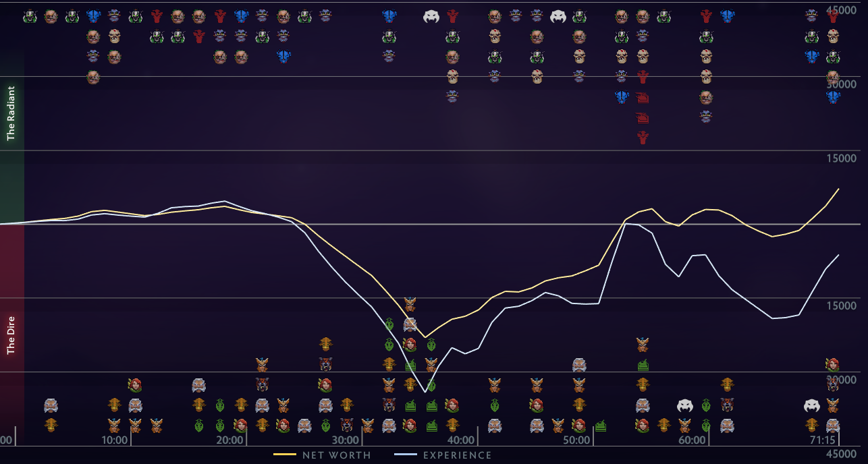
Task: Click the first red-haired Dire hero icon near 10:00
Action: pos(135,385)
